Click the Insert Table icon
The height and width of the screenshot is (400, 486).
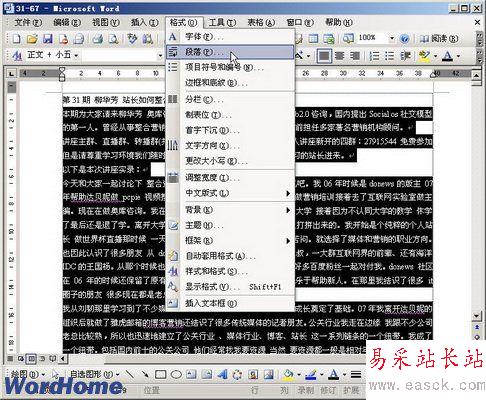click(x=313, y=39)
